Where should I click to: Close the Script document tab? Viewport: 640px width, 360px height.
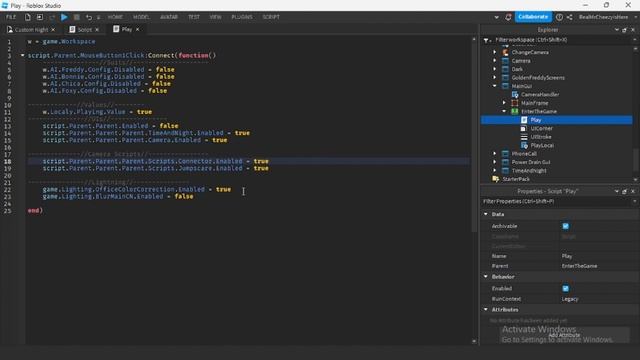point(97,30)
